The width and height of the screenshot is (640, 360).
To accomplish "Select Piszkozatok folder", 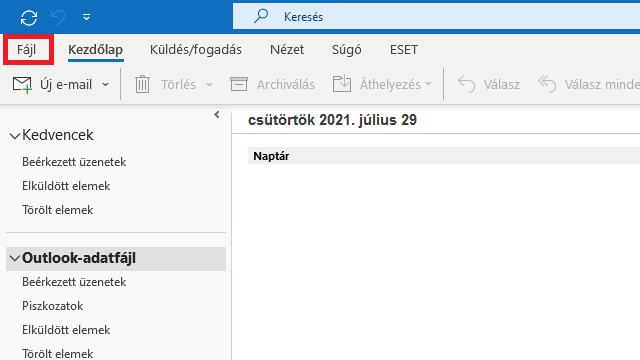I will [x=53, y=306].
